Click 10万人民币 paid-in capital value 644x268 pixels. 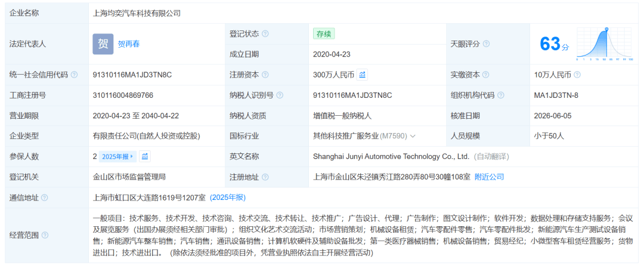click(x=552, y=75)
